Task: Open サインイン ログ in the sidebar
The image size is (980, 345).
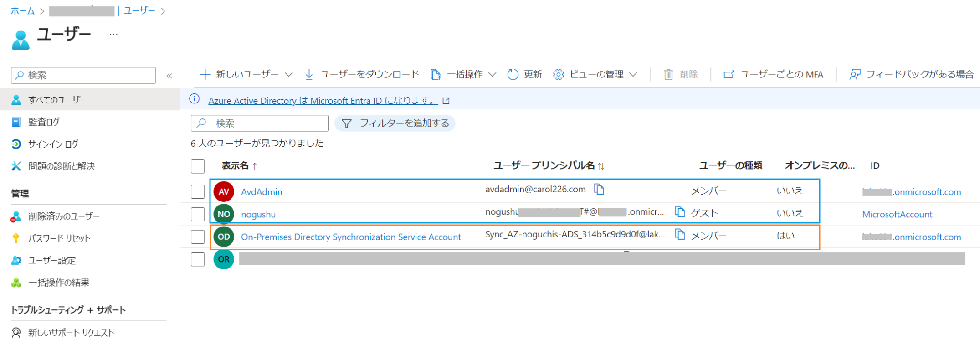Action: click(x=53, y=144)
